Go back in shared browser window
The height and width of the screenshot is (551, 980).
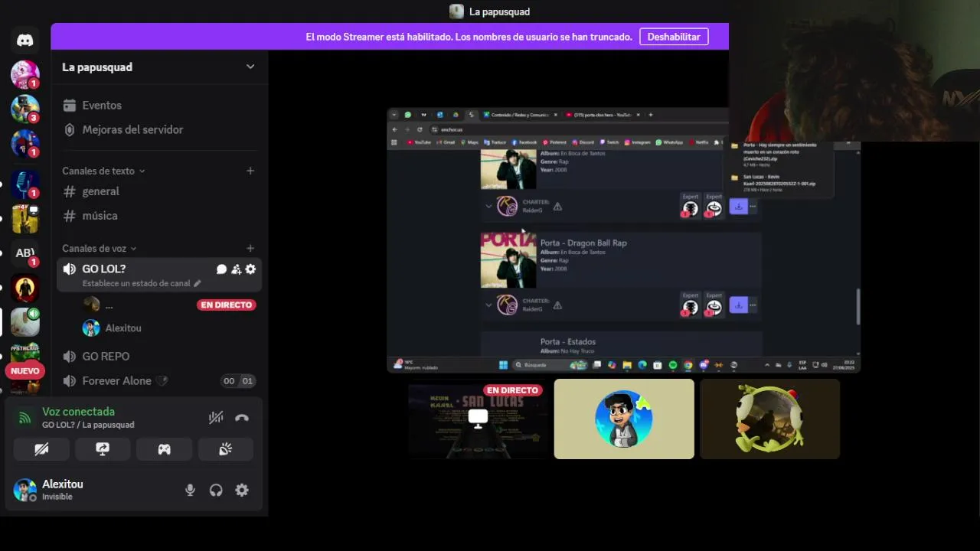(x=395, y=129)
